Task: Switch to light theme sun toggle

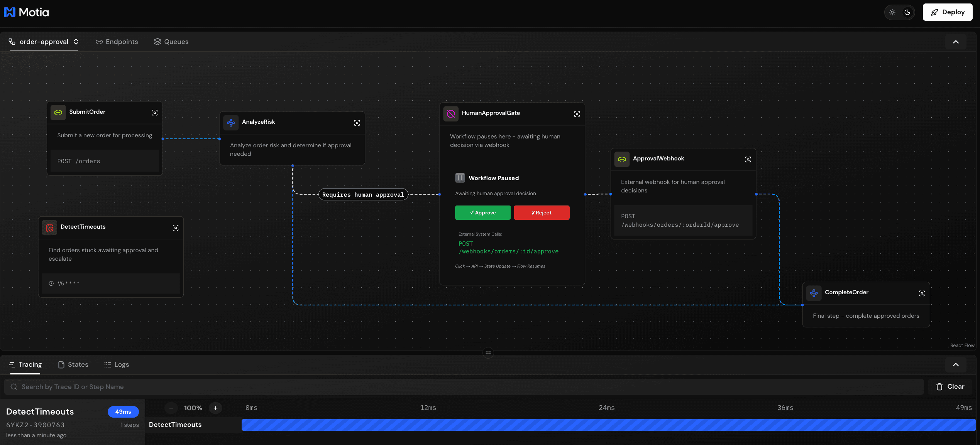Action: 892,12
